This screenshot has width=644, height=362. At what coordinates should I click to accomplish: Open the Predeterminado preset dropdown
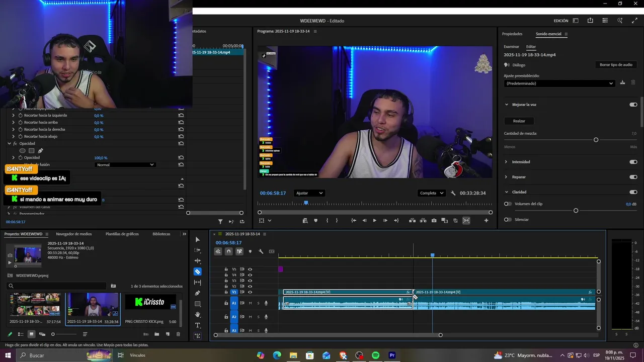click(x=559, y=83)
